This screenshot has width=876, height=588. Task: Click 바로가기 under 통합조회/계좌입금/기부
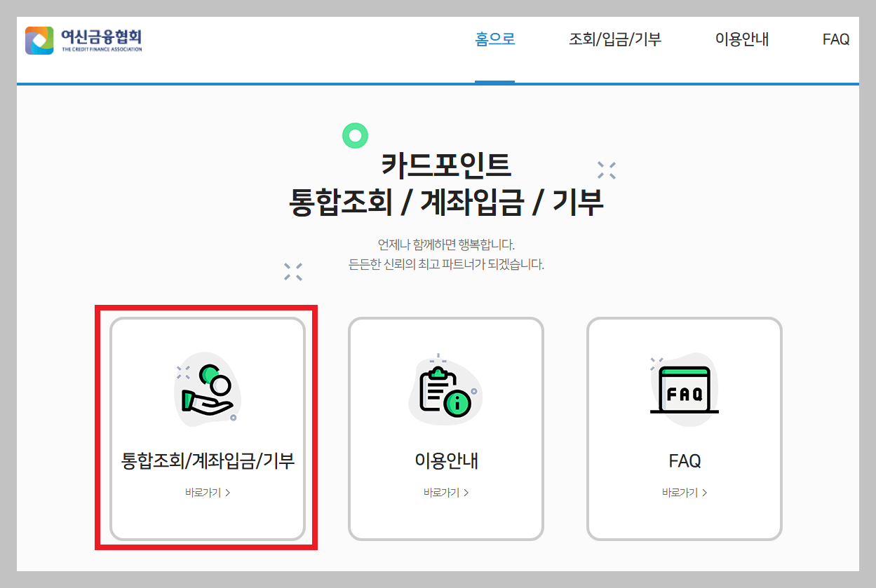point(201,493)
